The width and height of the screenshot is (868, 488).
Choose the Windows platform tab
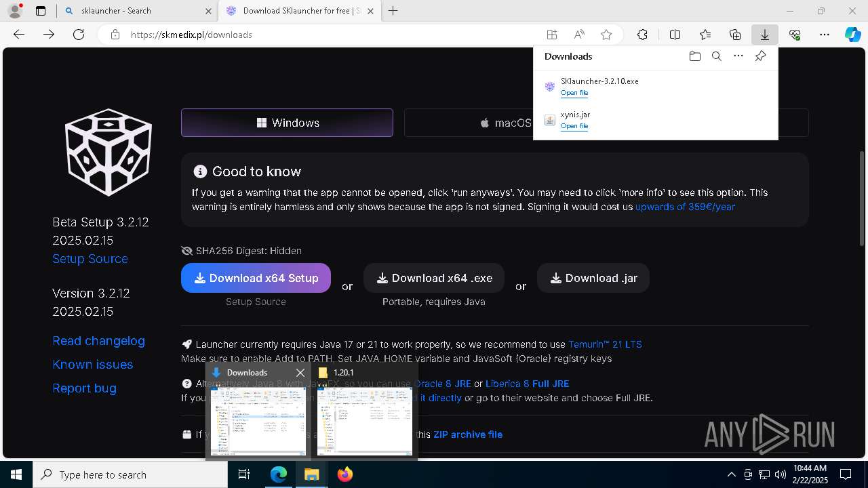pos(287,123)
